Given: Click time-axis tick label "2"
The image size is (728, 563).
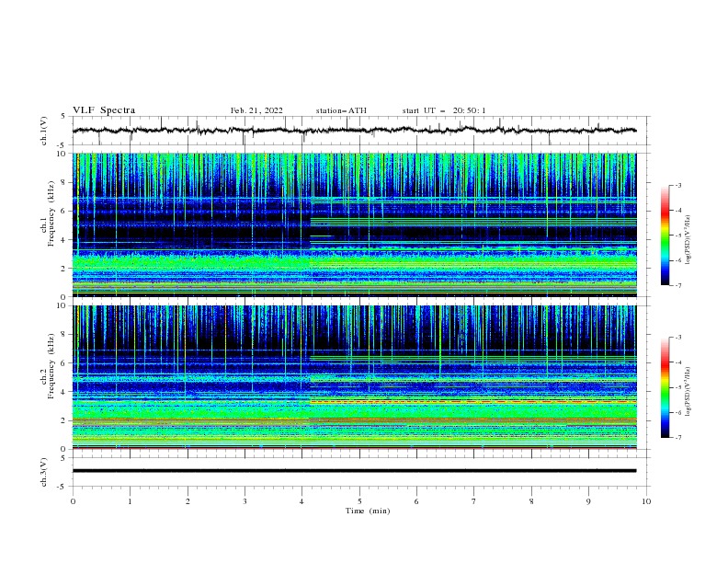Looking at the screenshot, I should (x=188, y=501).
